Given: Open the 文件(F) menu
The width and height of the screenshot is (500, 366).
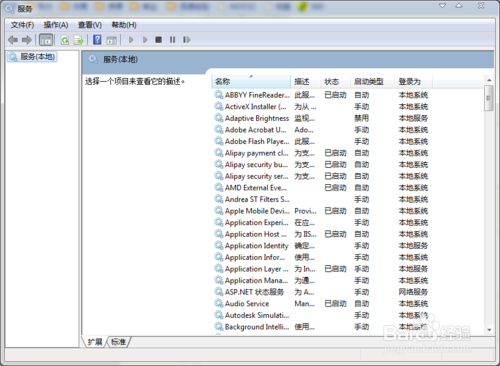Looking at the screenshot, I should click(x=22, y=25).
